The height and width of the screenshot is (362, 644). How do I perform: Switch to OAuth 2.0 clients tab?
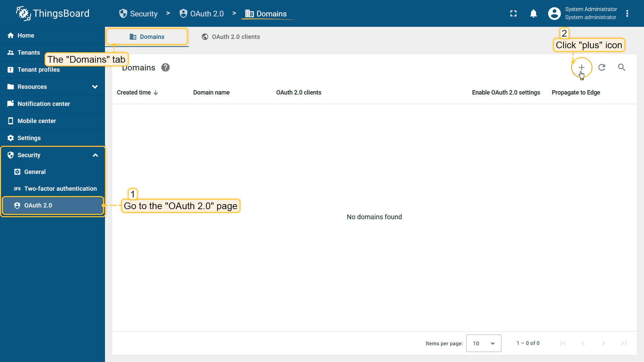pos(231,37)
